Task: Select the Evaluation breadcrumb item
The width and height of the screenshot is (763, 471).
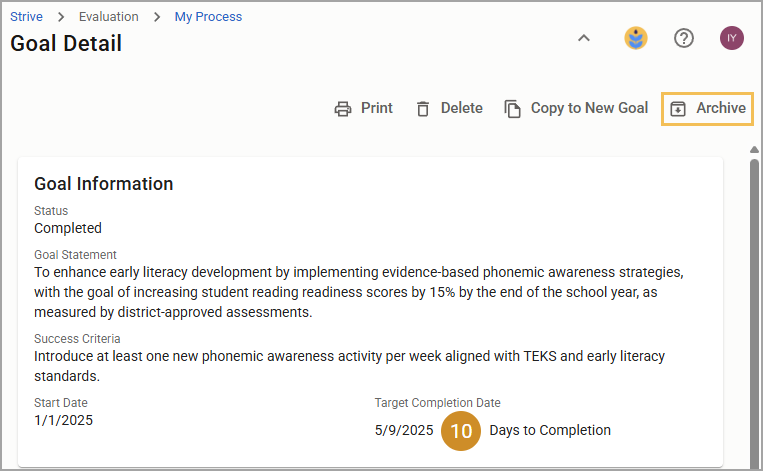Action: tap(109, 17)
